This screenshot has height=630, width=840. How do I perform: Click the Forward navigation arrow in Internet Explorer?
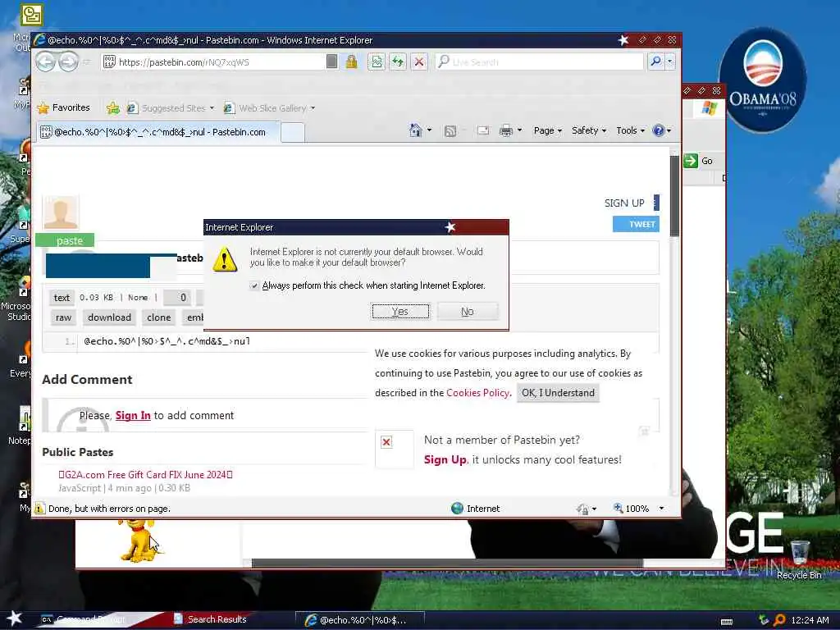(68, 62)
